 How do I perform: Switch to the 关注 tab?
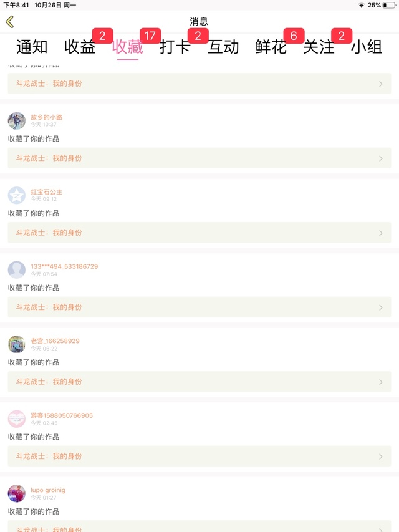(319, 47)
